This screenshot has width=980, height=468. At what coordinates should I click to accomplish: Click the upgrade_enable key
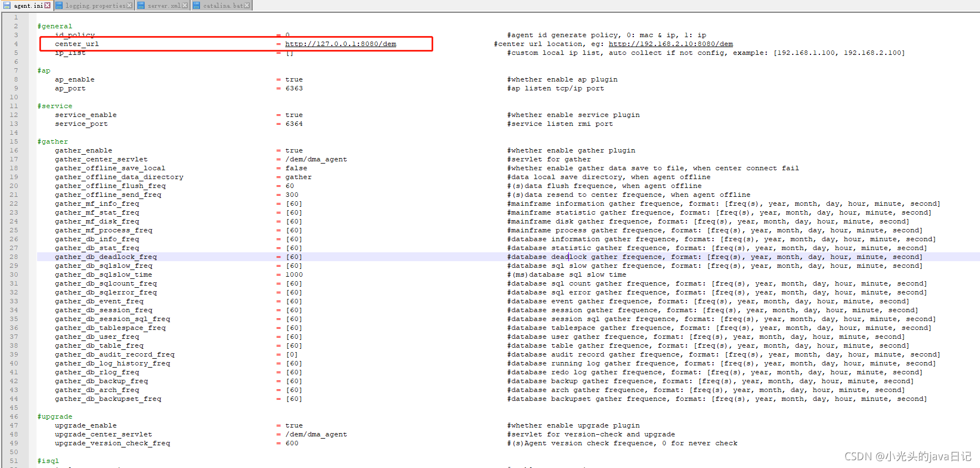point(86,425)
